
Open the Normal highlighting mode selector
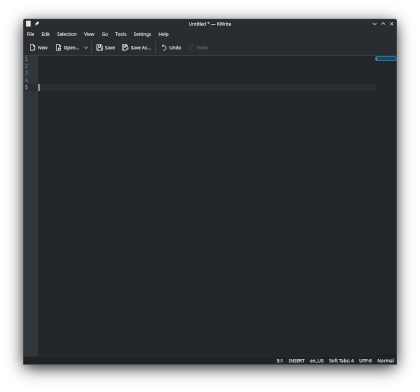tap(386, 361)
